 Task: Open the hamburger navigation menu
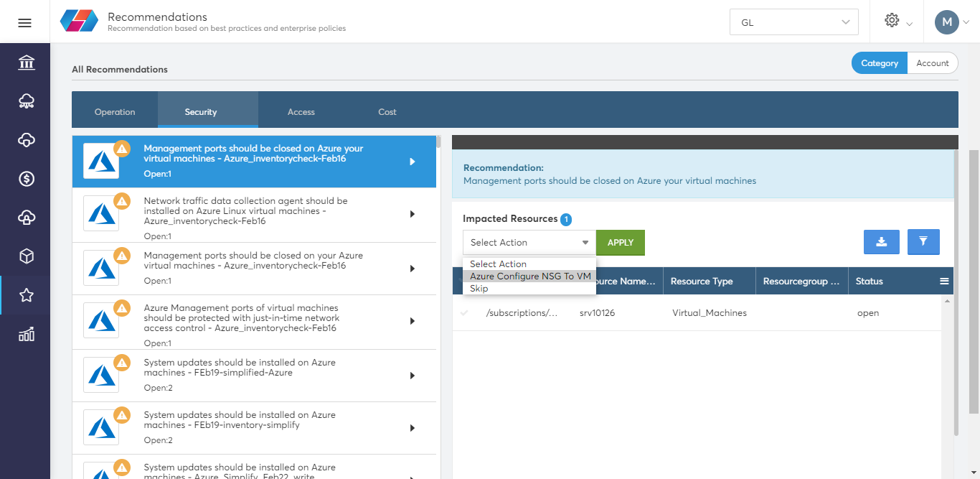(24, 22)
